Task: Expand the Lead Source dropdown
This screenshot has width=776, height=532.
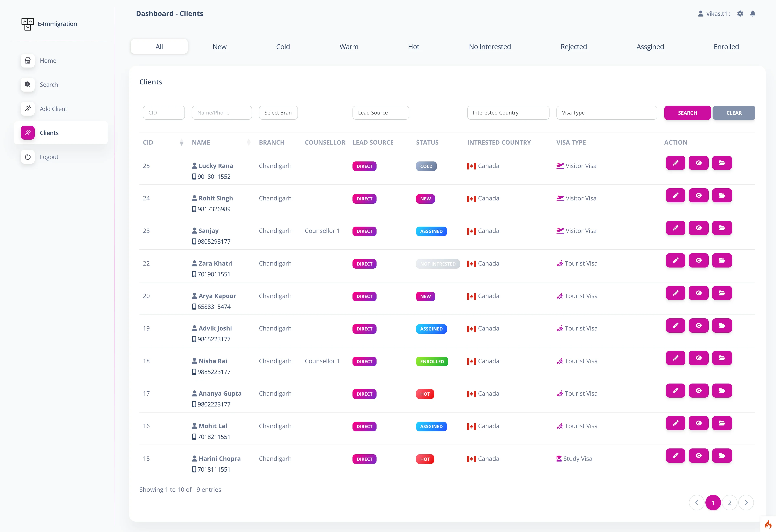Action: [380, 113]
